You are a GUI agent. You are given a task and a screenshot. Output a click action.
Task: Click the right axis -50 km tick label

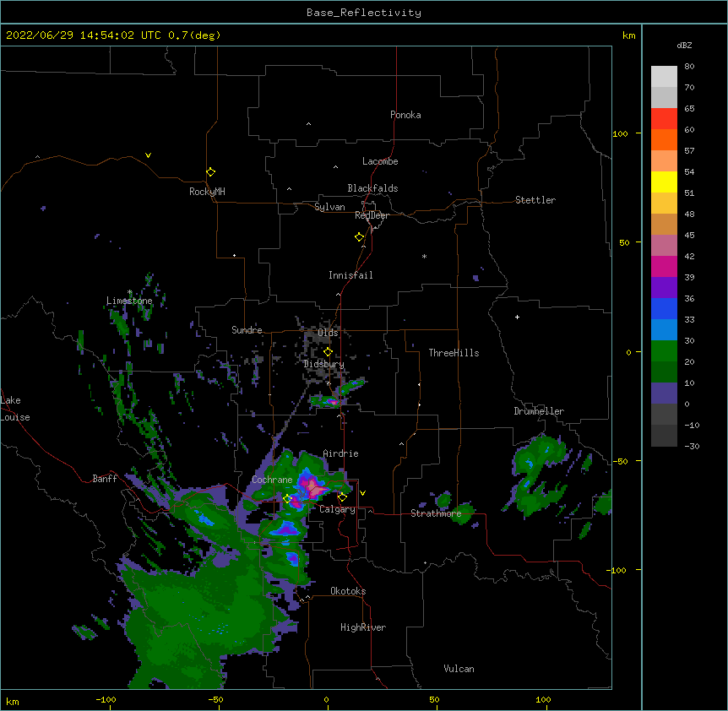[620, 461]
